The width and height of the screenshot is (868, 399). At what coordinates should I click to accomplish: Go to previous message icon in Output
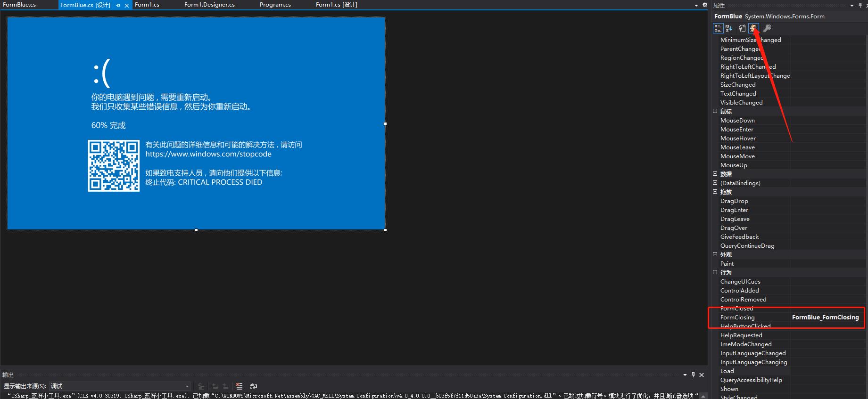click(215, 386)
